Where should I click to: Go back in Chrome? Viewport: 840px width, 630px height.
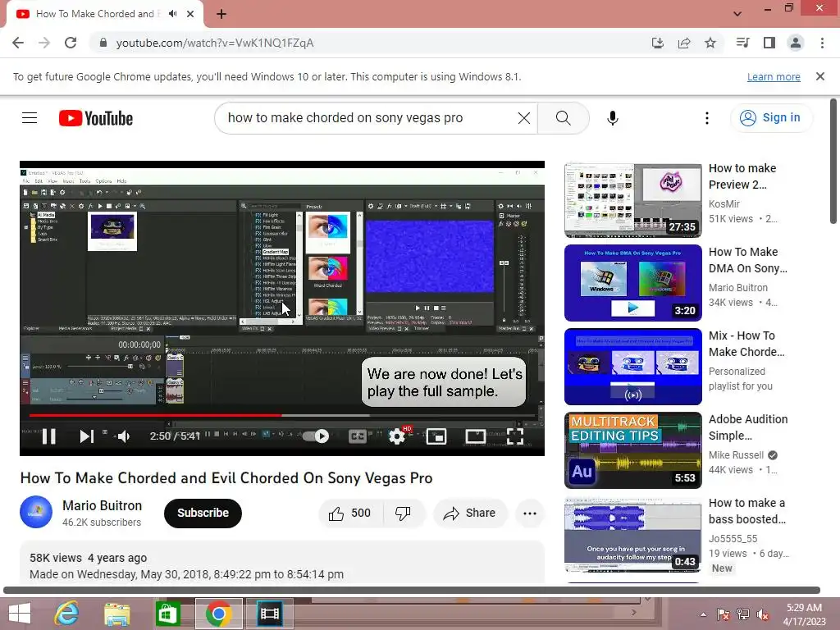click(x=18, y=43)
